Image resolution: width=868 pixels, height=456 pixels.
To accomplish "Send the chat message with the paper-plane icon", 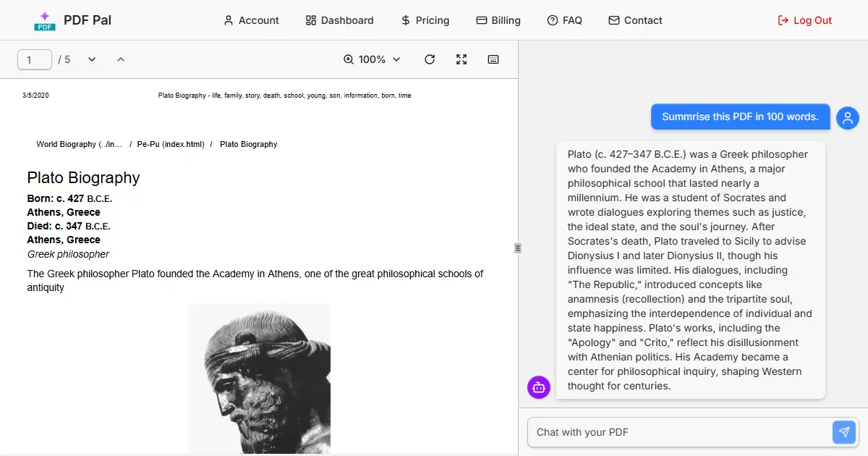I will click(843, 432).
